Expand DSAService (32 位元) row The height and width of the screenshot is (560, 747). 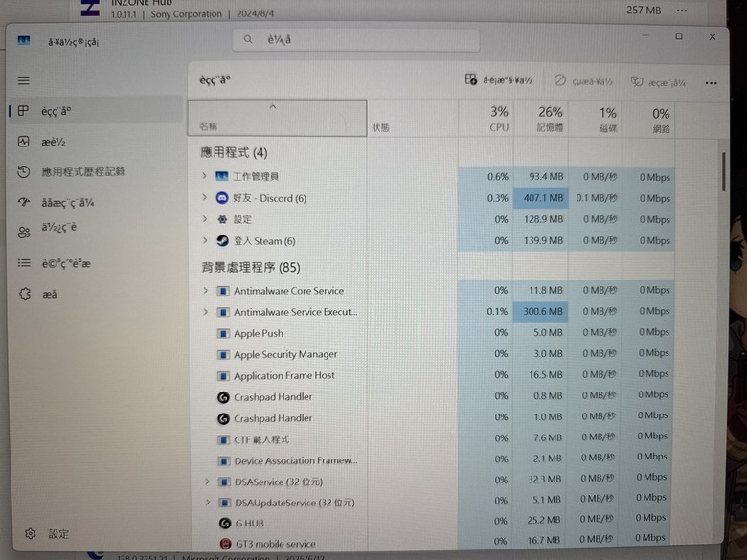point(207,481)
